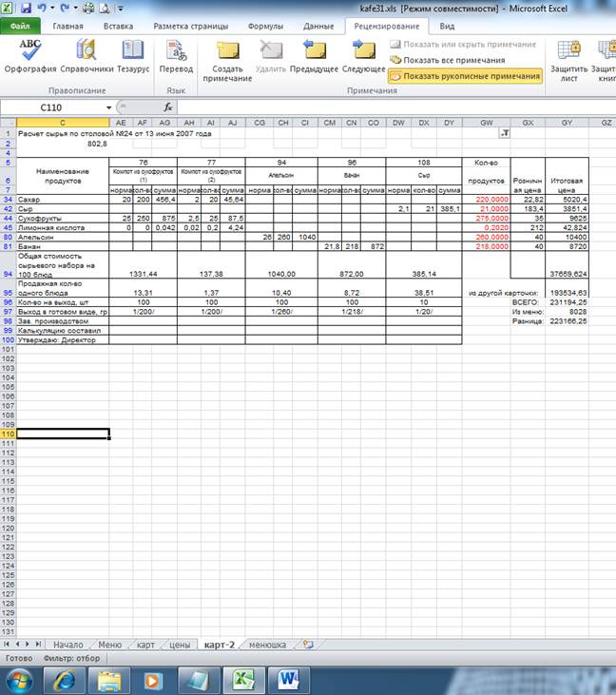Viewport: 616px width, 695px height.
Task: Open the цены sheet tab
Action: 180,645
